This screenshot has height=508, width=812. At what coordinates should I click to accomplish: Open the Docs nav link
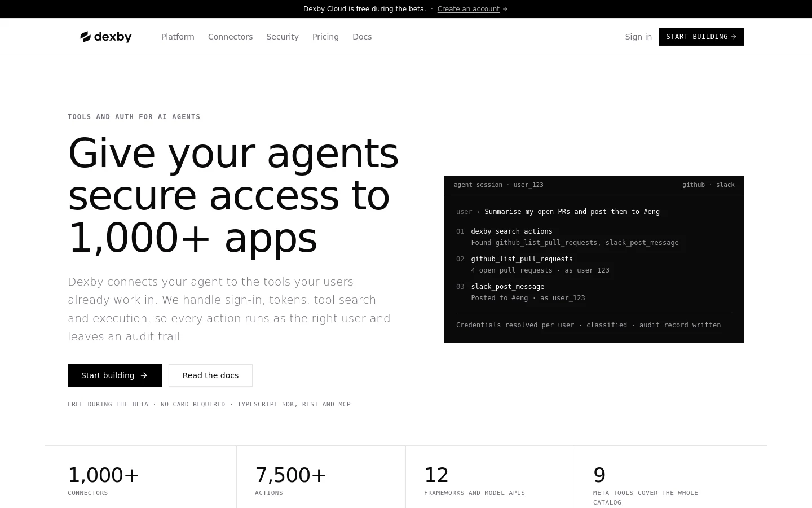(362, 37)
